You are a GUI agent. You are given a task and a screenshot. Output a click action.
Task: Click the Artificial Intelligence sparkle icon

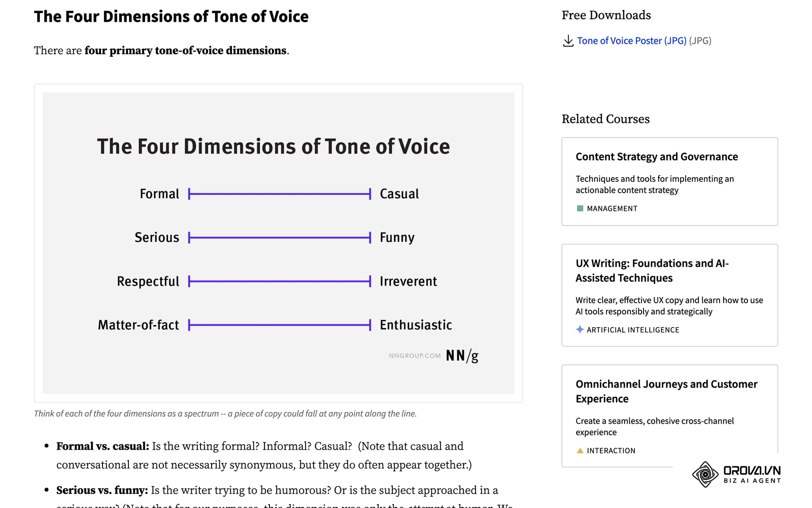tap(580, 330)
